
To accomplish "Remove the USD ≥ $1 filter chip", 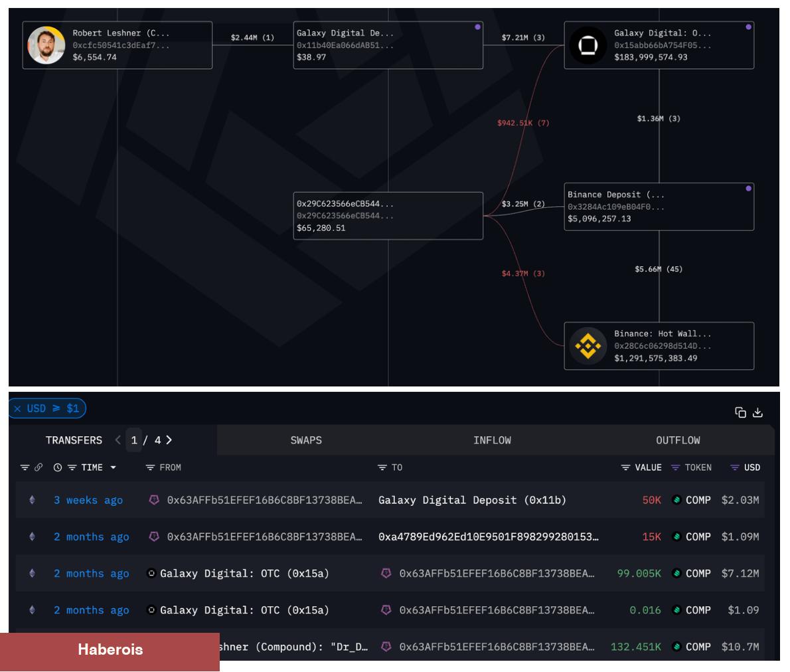I will 17,409.
